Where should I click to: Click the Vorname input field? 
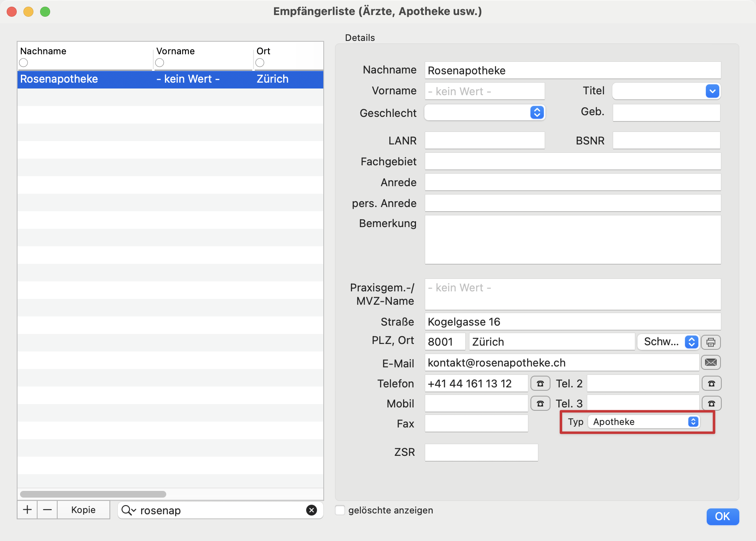click(x=485, y=91)
